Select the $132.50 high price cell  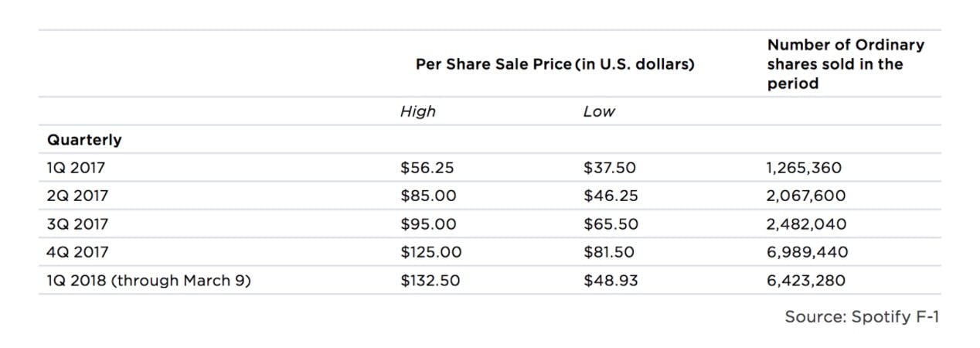(430, 281)
